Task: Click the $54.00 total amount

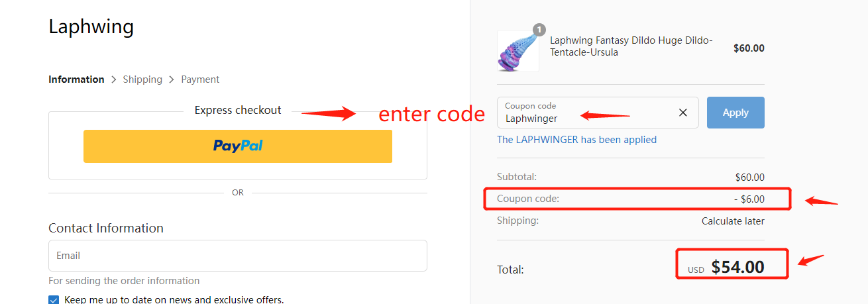Action: click(x=737, y=268)
